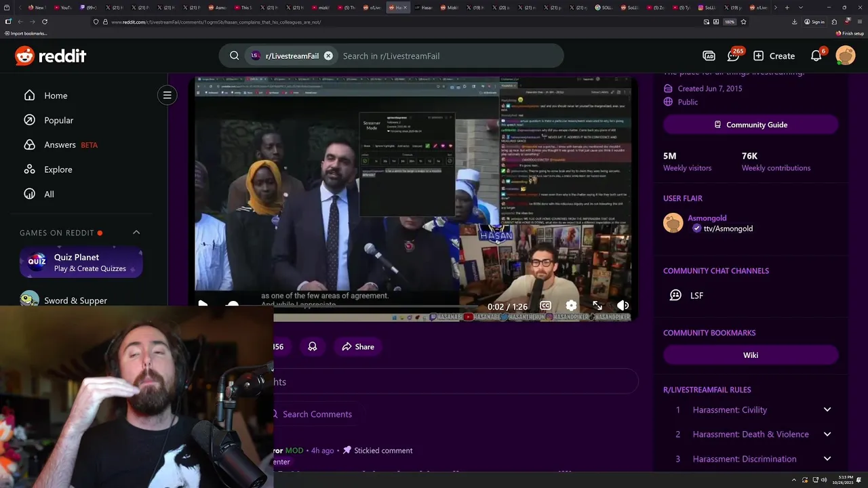
Task: List all tabs dropdown
Action: point(801,7)
